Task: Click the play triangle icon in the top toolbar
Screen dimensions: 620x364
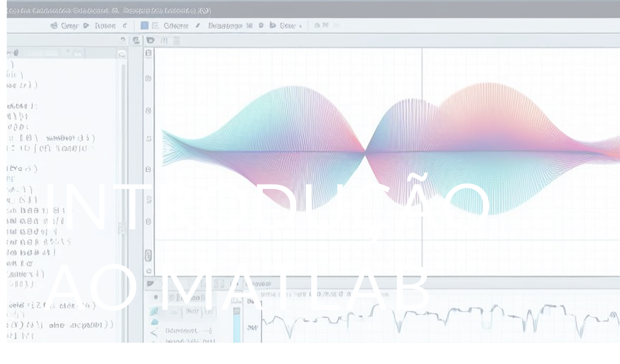Action: pos(86,26)
